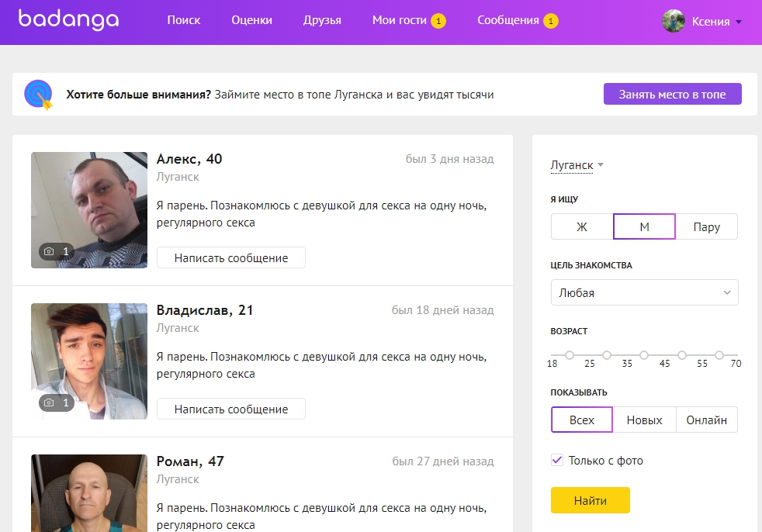Viewport: 762px width, 532px height.
Task: Click Ксения's profile avatar
Action: (x=674, y=21)
